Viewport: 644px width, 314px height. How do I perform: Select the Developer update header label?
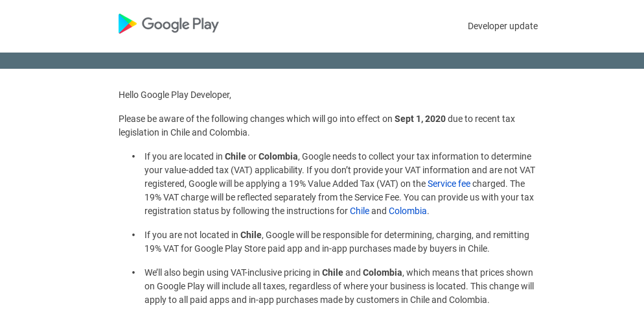(x=503, y=26)
